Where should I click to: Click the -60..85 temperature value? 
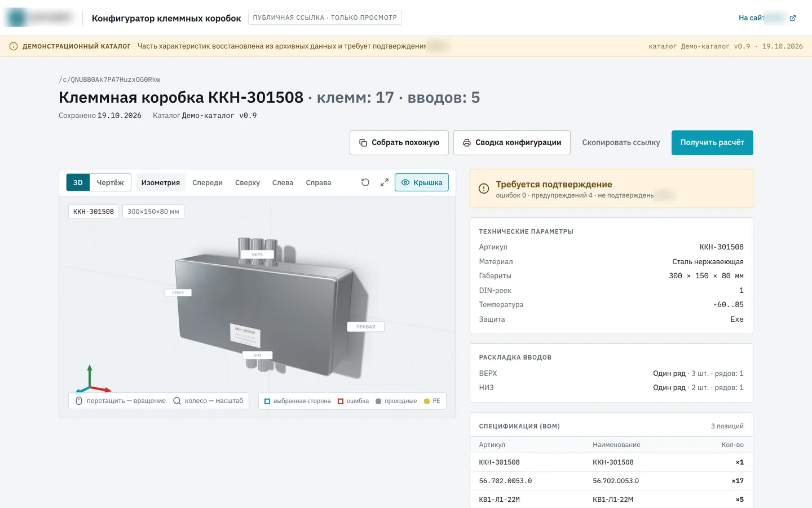[729, 305]
